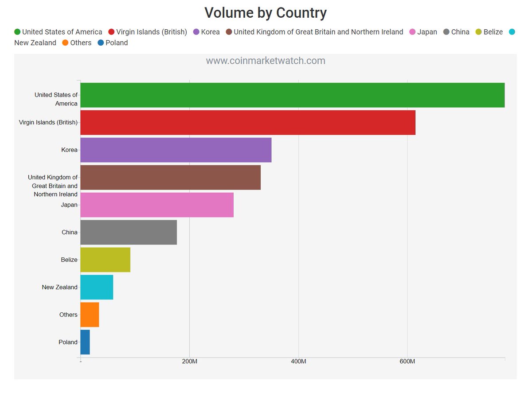
Task: Toggle the Others legend entry
Action: pos(77,43)
